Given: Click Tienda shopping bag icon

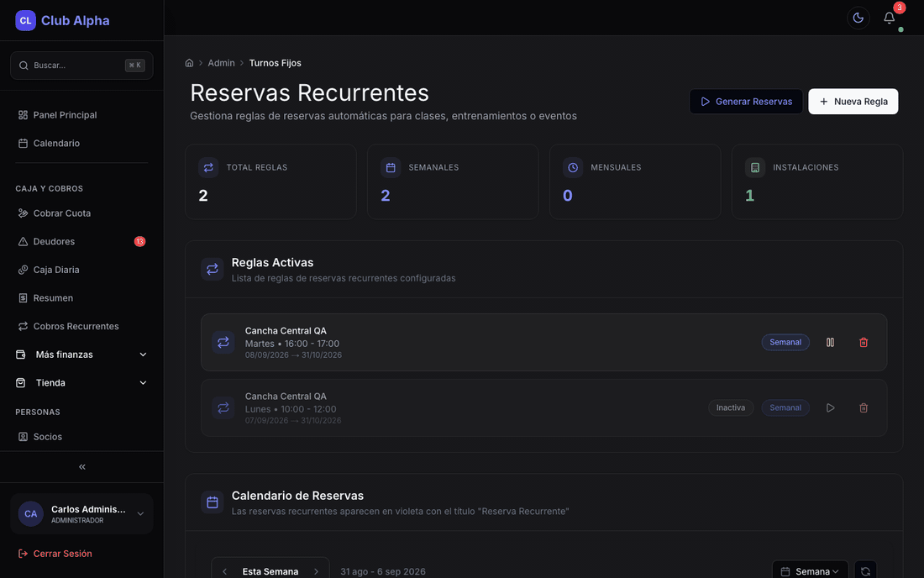Looking at the screenshot, I should tap(21, 383).
